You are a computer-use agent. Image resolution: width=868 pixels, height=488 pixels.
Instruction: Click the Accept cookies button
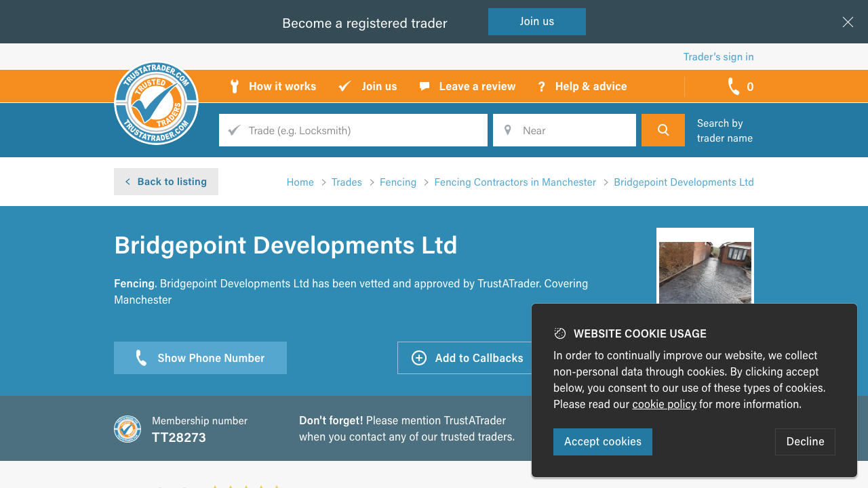[x=602, y=441]
